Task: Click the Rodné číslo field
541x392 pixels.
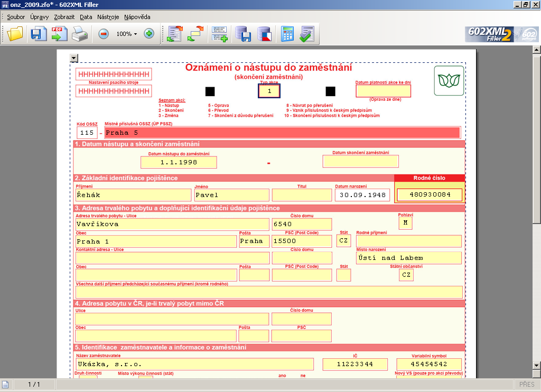Action: pos(430,194)
